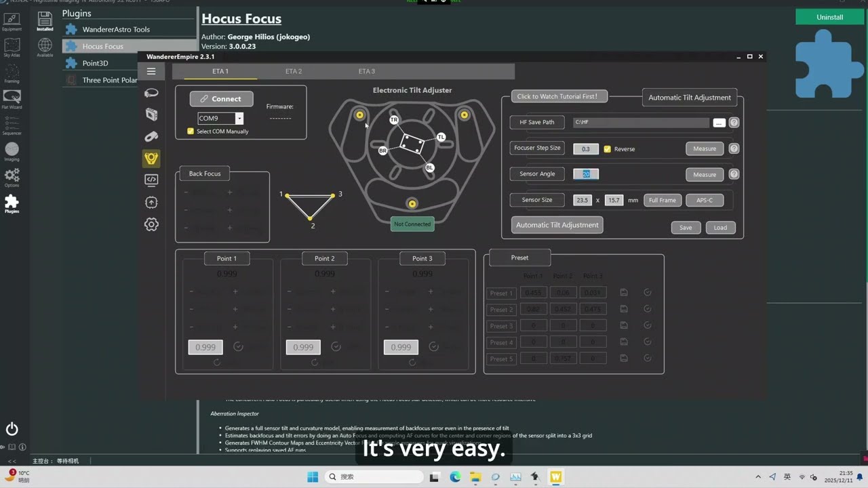The height and width of the screenshot is (488, 868).
Task: Open N.I.N.A. Imaging section
Action: pyautogui.click(x=12, y=152)
